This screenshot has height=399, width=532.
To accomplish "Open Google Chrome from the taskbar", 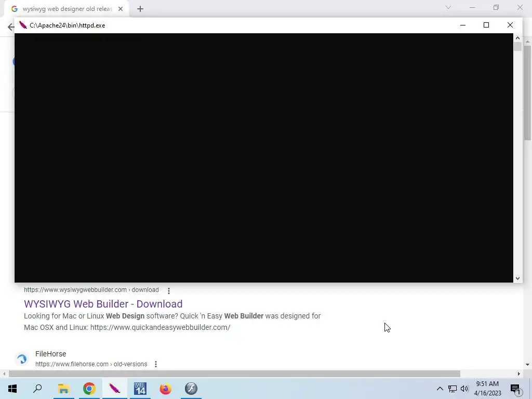I will 89,389.
